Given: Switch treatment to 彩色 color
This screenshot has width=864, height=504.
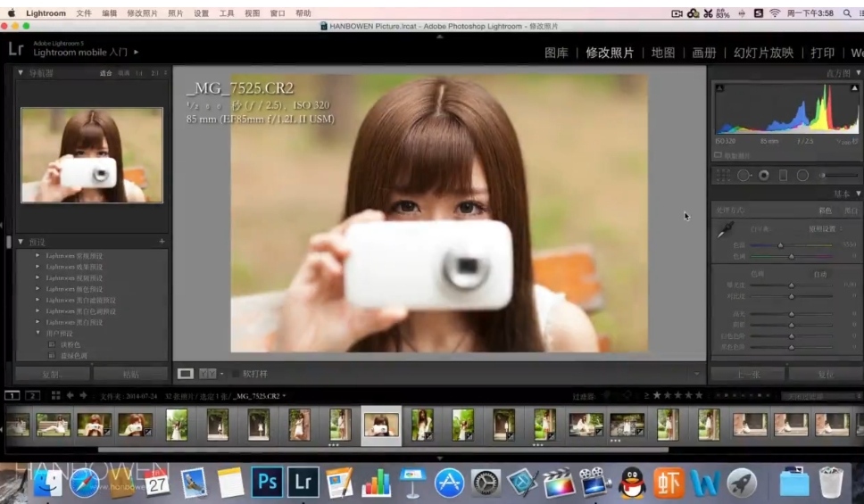Looking at the screenshot, I should [x=825, y=211].
